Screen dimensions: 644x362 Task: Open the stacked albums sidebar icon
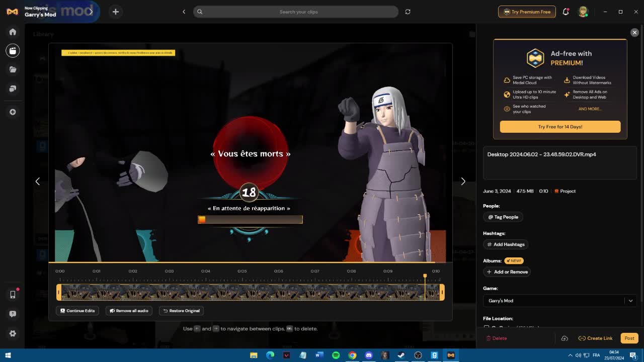tap(13, 88)
